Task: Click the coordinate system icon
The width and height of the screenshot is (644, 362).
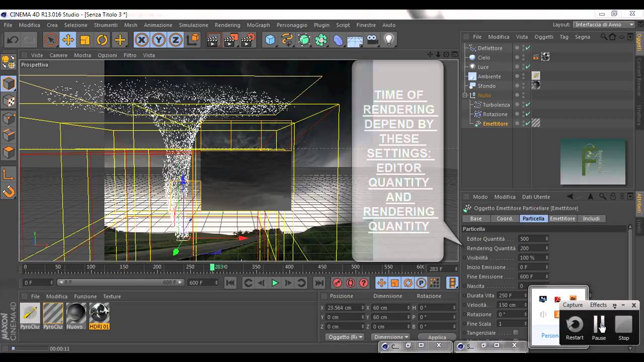Action: [193, 40]
